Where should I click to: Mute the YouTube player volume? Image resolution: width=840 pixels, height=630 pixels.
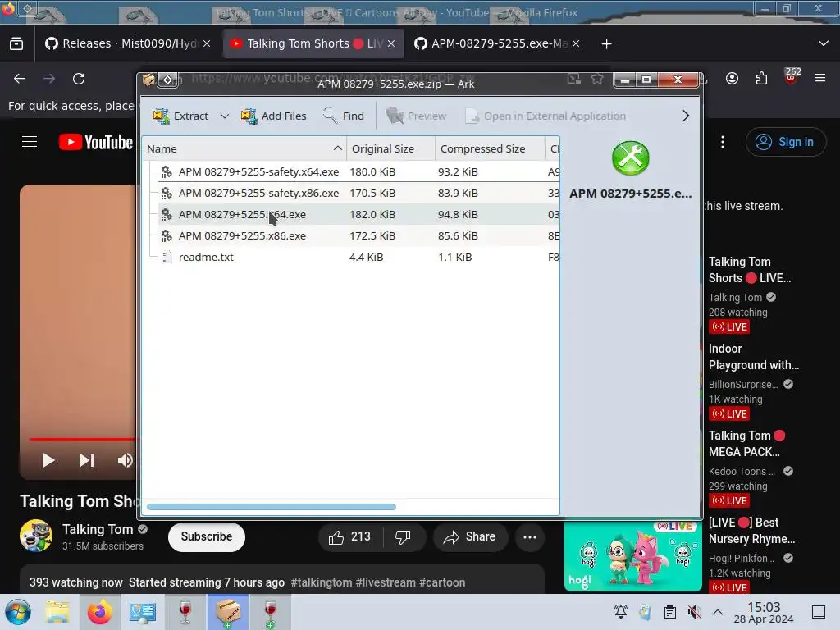(x=125, y=460)
